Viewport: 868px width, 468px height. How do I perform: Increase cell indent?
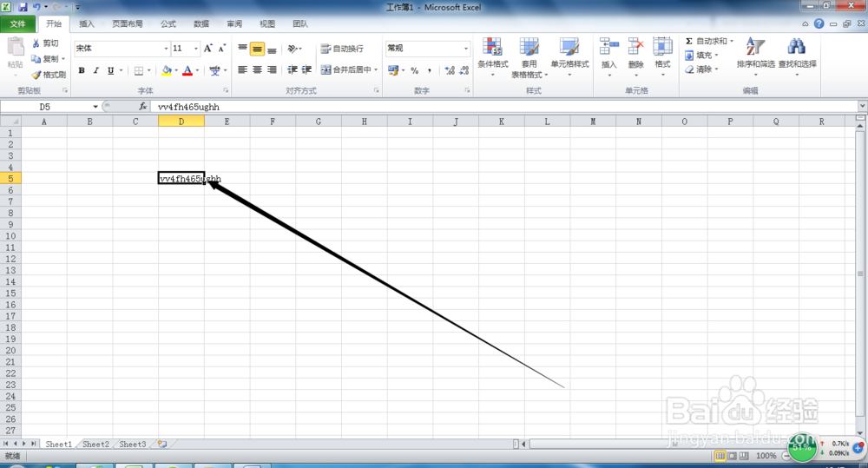point(306,69)
